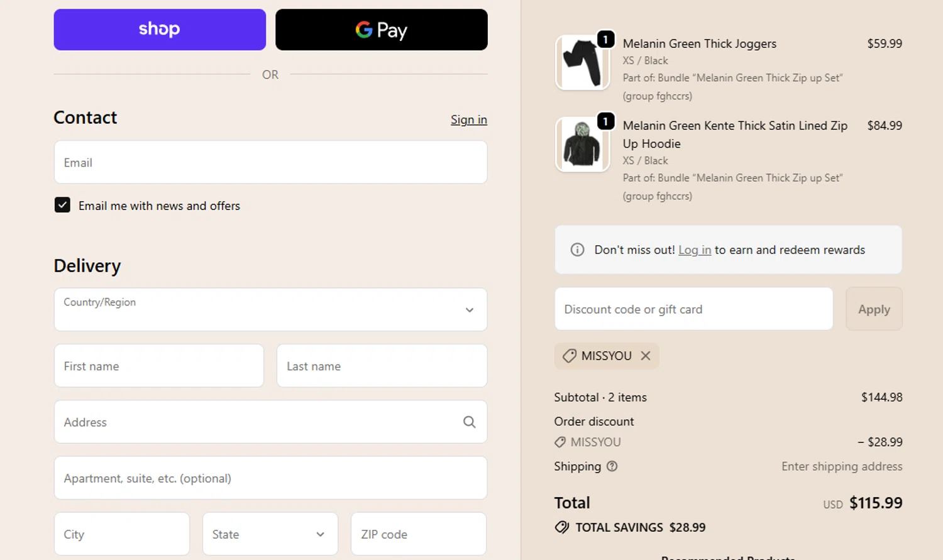Image resolution: width=943 pixels, height=560 pixels.
Task: Pay with Google Pay button
Action: point(382,30)
